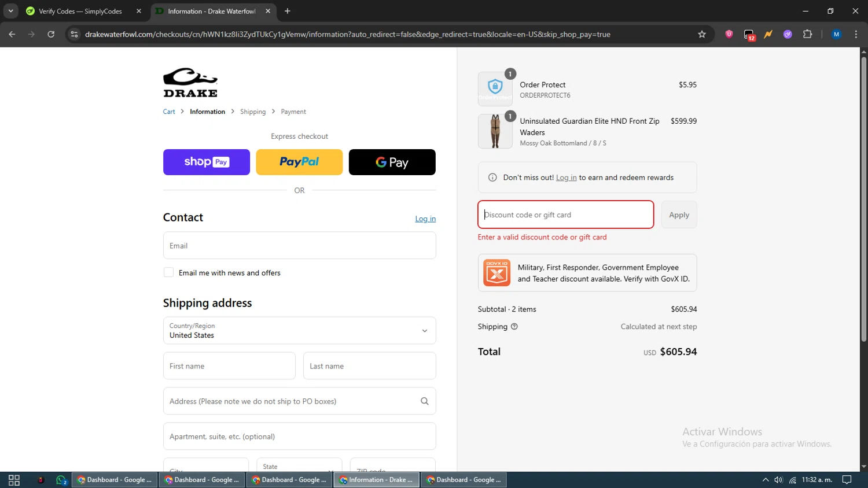Image resolution: width=868 pixels, height=488 pixels.
Task: Open the volume control in system tray
Action: 779,480
